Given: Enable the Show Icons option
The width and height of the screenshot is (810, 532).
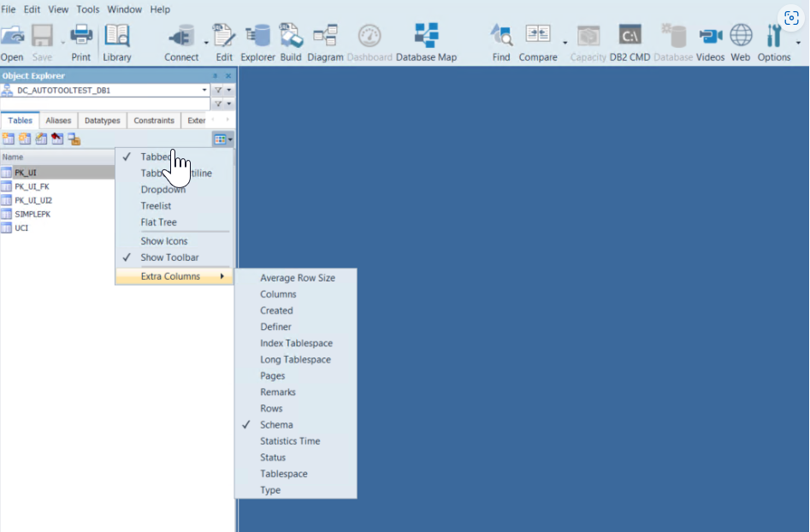Looking at the screenshot, I should point(164,241).
